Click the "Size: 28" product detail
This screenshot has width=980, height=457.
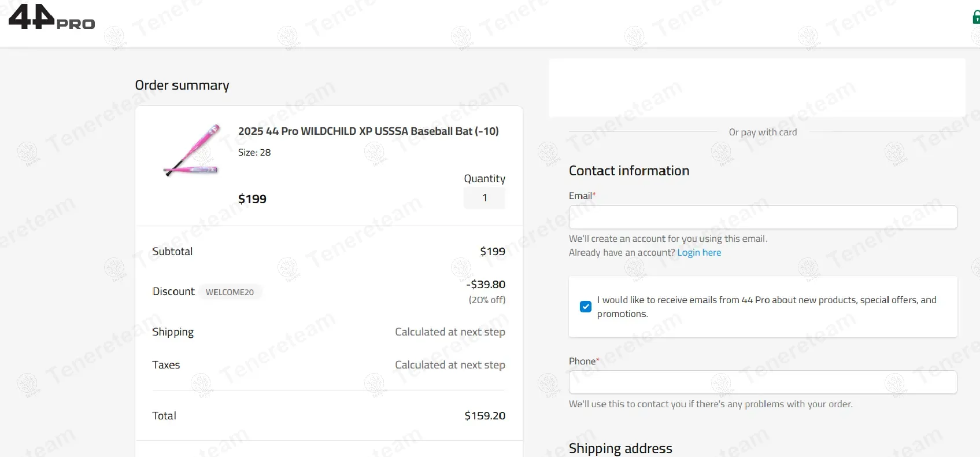pos(254,153)
